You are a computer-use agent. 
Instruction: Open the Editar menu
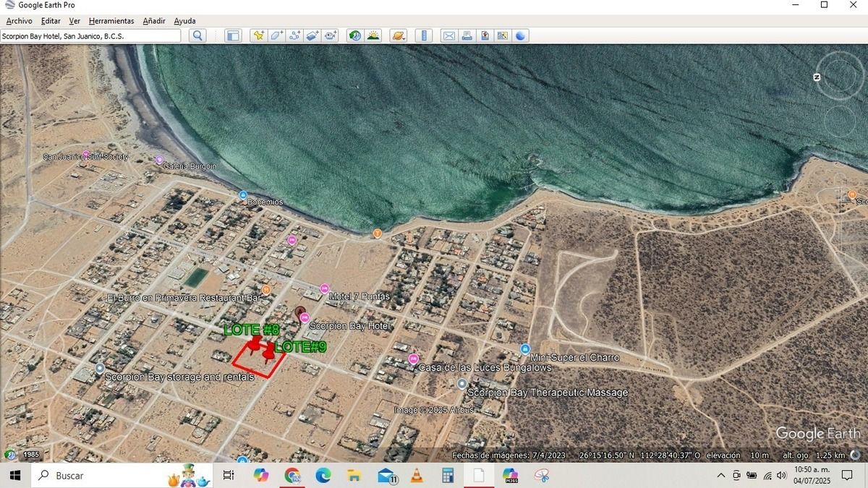51,21
